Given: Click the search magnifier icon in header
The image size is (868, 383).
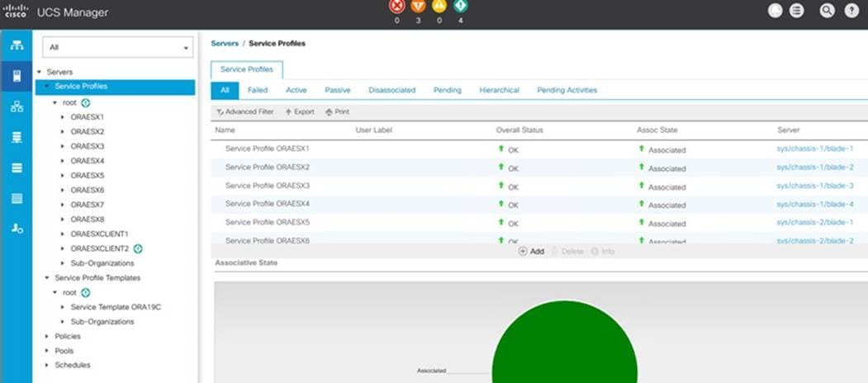Looking at the screenshot, I should click(827, 11).
